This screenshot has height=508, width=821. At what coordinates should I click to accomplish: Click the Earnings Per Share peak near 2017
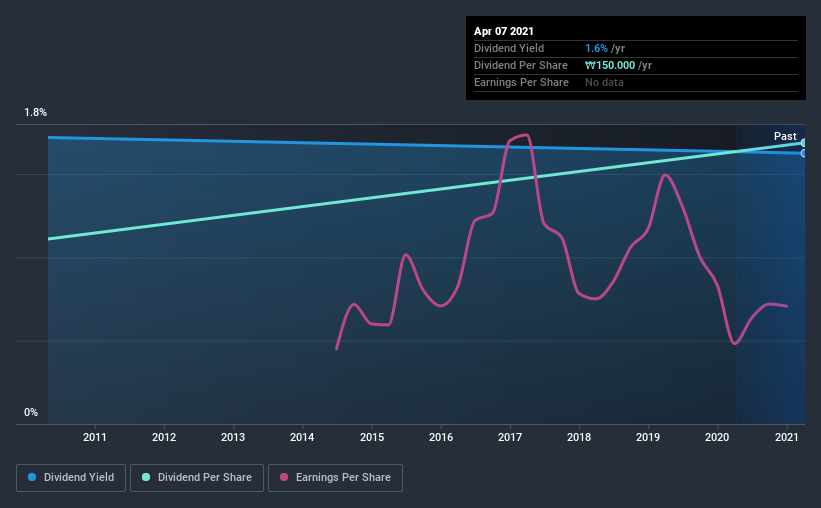coord(525,135)
